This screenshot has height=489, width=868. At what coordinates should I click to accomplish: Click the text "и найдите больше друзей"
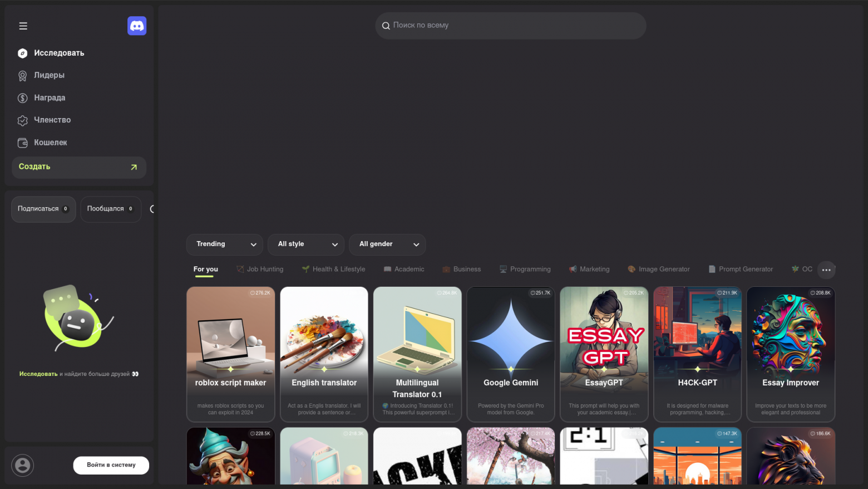[95, 374]
